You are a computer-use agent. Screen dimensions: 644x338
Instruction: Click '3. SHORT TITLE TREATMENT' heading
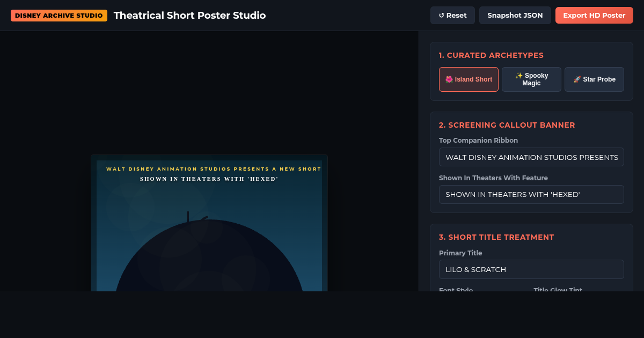[496, 237]
